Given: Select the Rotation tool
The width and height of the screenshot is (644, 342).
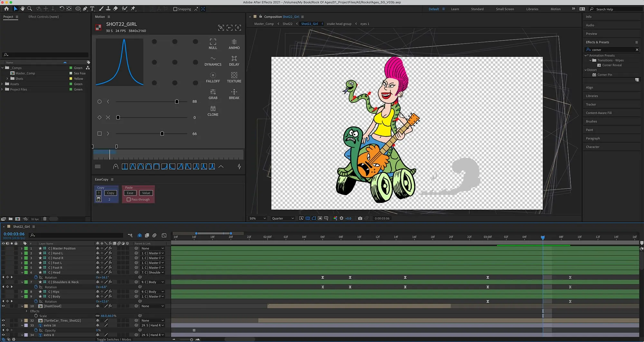Looking at the screenshot, I should tap(62, 9).
